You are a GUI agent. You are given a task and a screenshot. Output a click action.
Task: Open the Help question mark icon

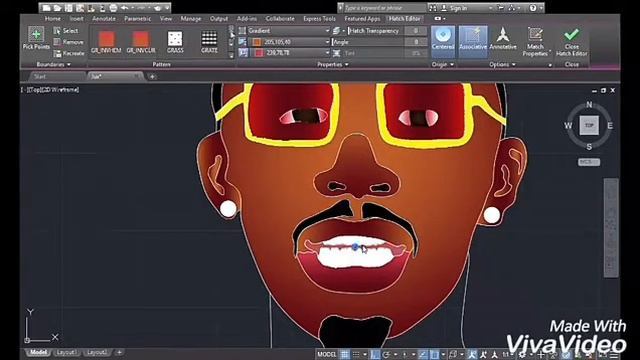coord(533,8)
